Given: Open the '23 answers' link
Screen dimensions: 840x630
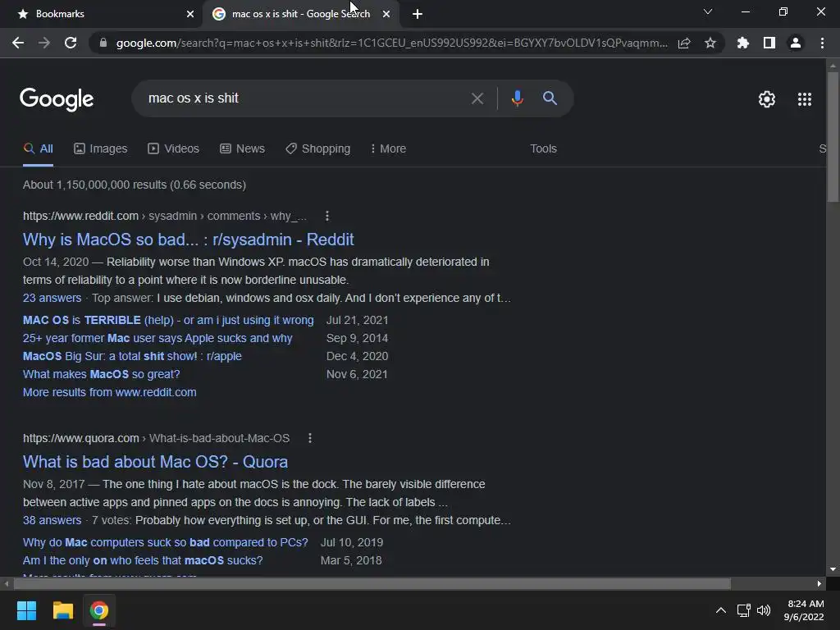Looking at the screenshot, I should [52, 298].
